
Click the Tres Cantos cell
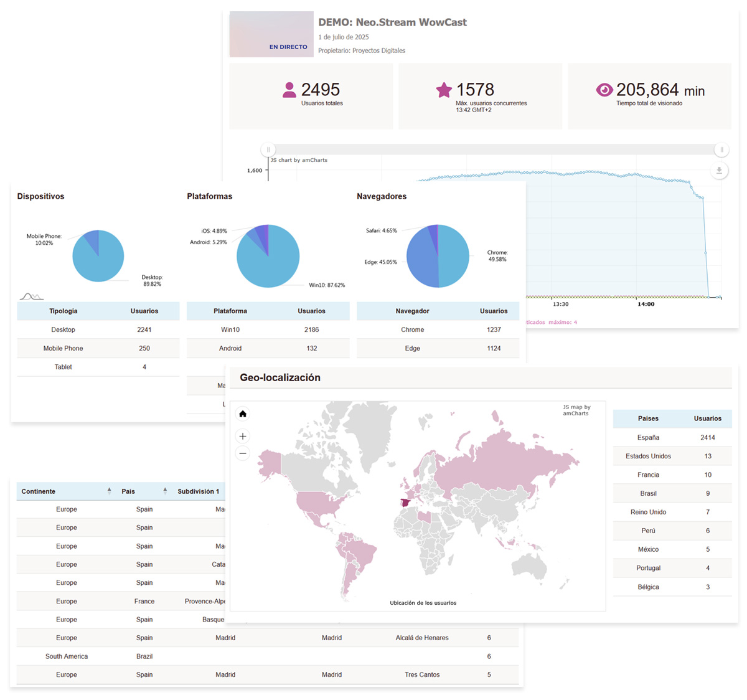pyautogui.click(x=422, y=674)
